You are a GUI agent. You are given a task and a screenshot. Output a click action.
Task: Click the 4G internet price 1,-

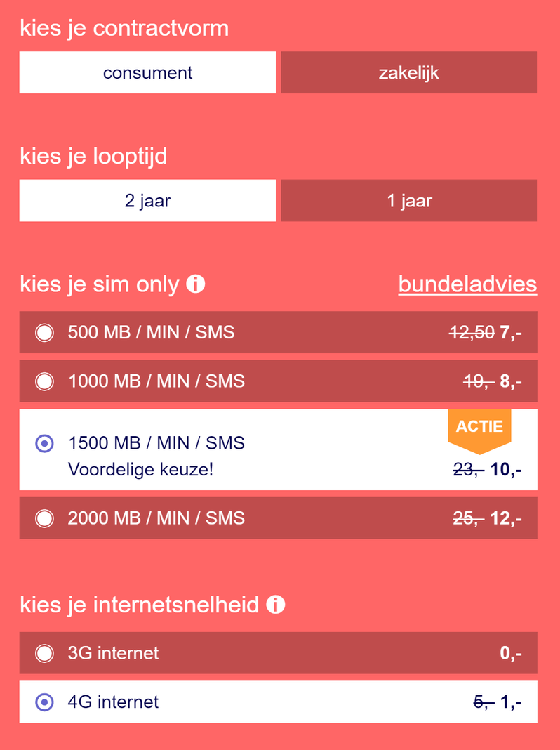(510, 702)
